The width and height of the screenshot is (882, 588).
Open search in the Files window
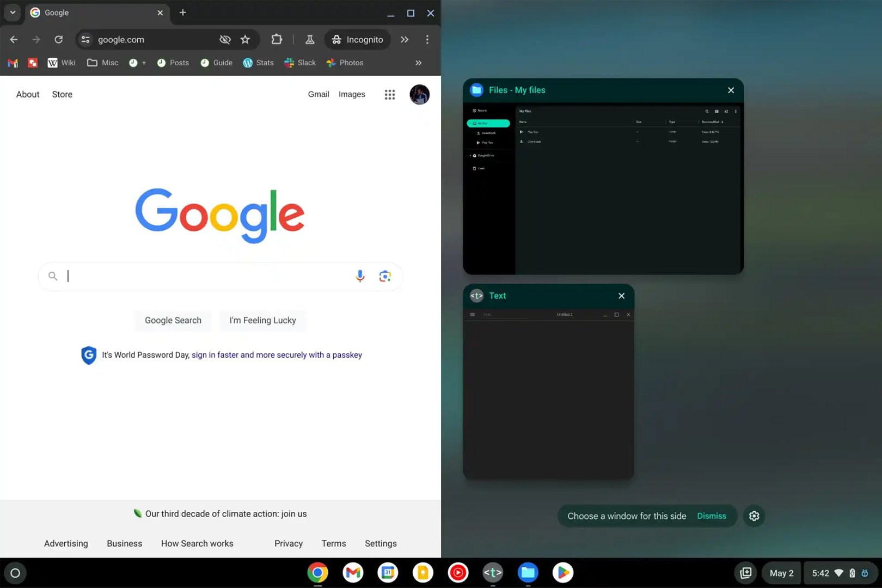click(707, 112)
